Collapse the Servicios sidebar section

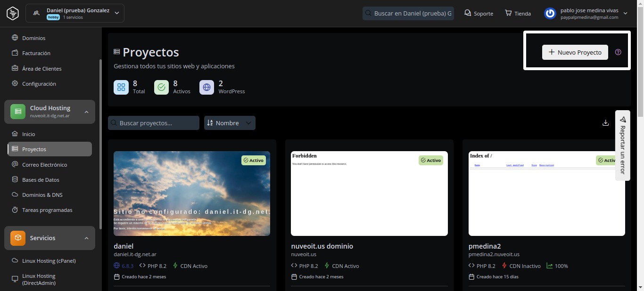86,238
